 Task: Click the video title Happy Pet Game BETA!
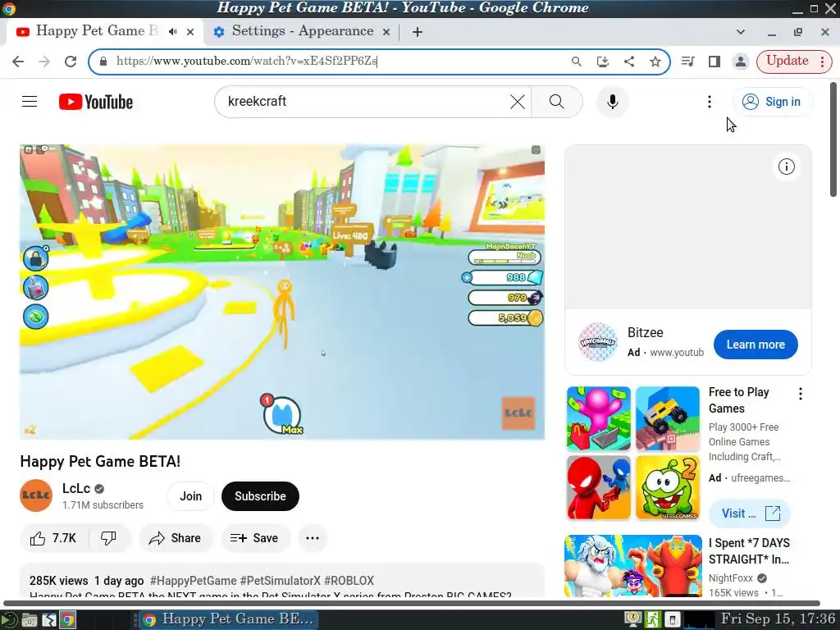[100, 461]
